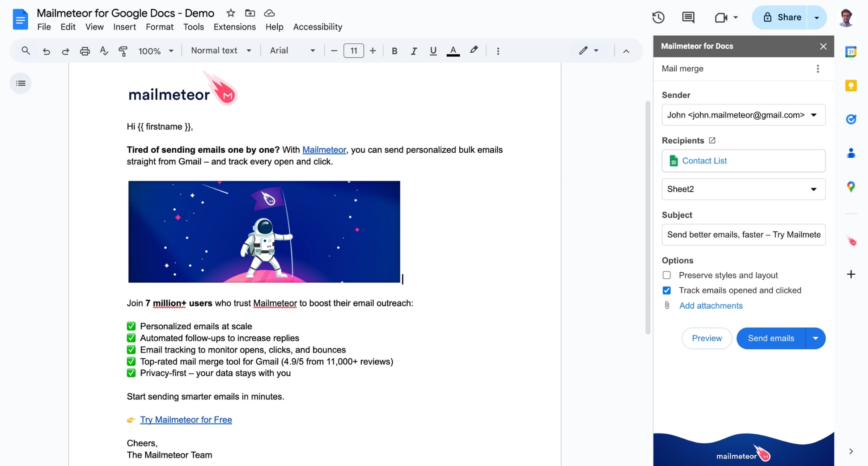Open the Google account avatar
The height and width of the screenshot is (466, 868).
(x=846, y=18)
